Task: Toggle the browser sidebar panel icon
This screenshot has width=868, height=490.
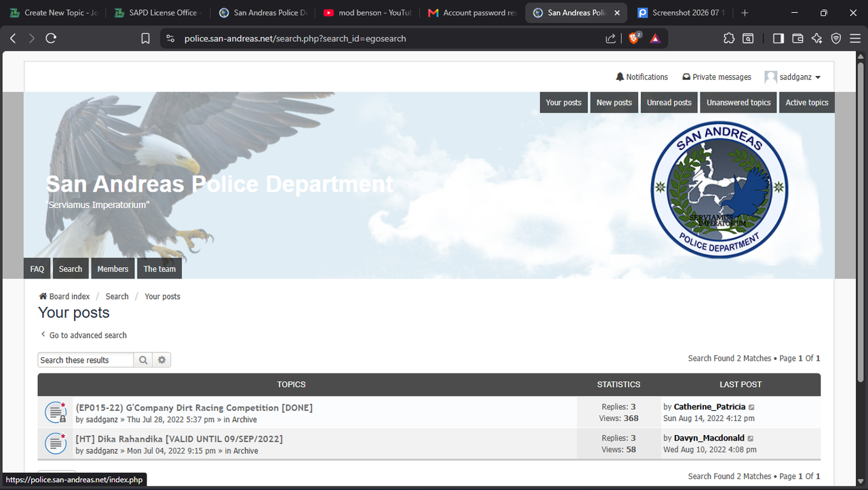Action: click(x=778, y=39)
